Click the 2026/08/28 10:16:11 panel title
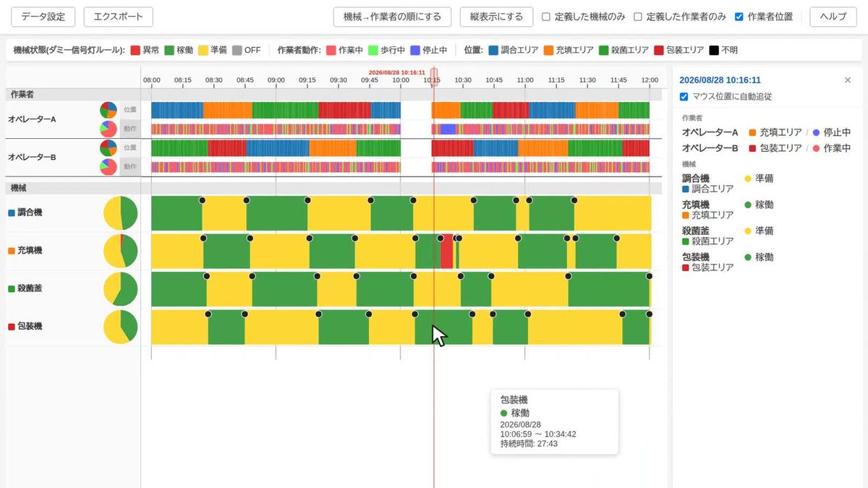 (720, 80)
